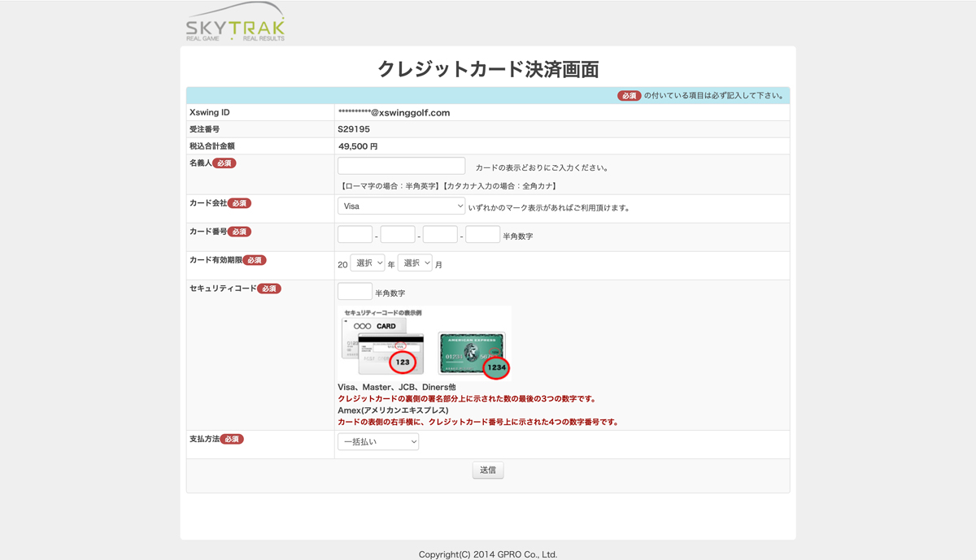Focus the fourth card number box

(482, 235)
